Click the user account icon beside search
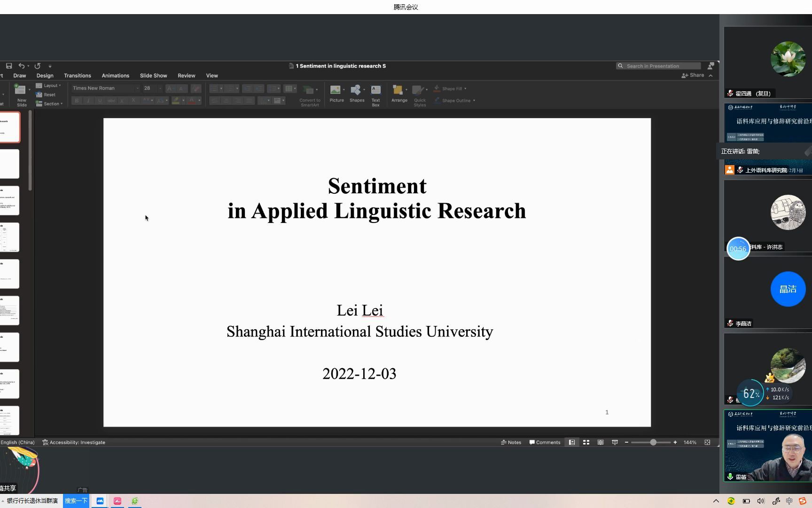The image size is (812, 508). (711, 66)
